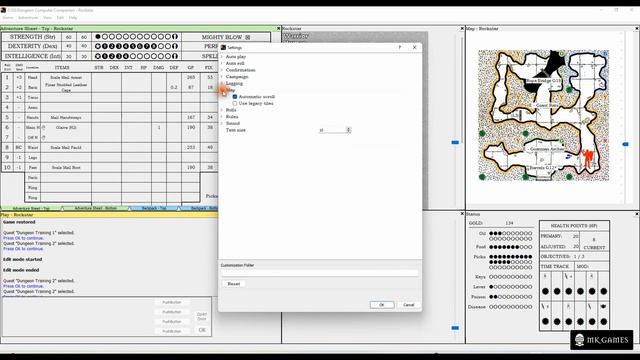Click the Reset button in Settings

(x=233, y=284)
